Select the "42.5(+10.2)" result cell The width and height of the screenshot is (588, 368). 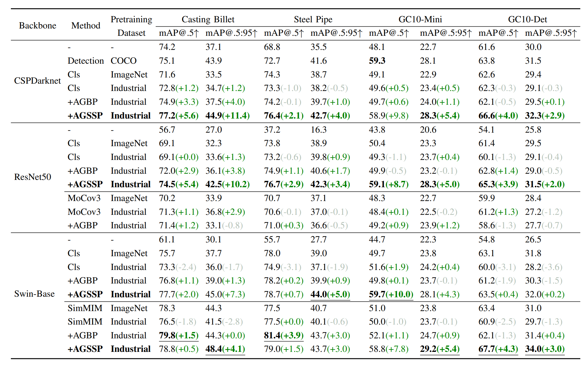tap(227, 184)
